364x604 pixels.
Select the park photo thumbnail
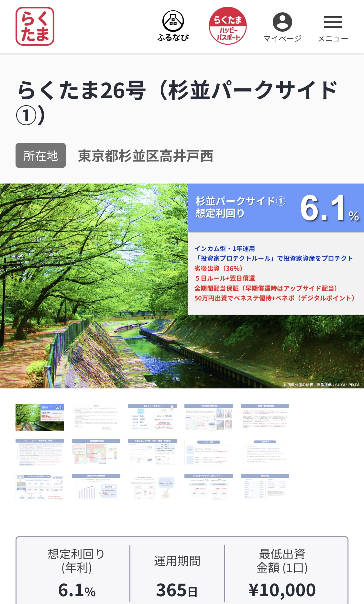(40, 418)
